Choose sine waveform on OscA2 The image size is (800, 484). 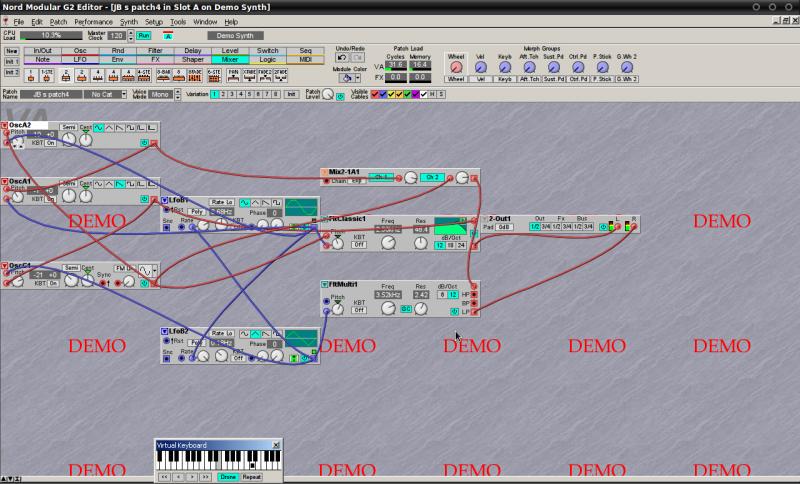98,128
